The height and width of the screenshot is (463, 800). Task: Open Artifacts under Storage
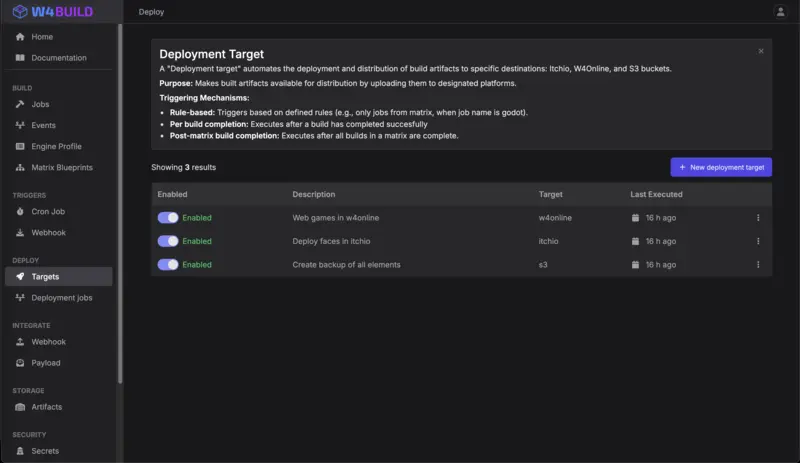point(59,407)
